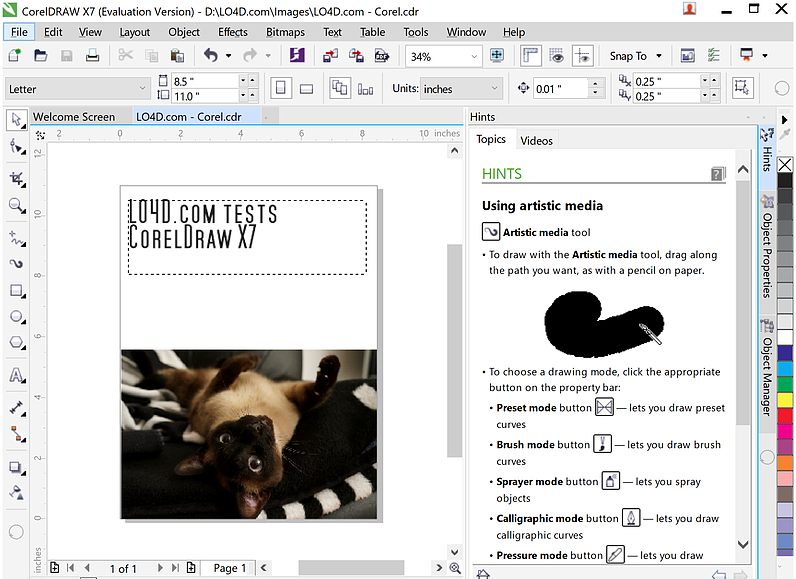Click the New document icon
This screenshot has width=796, height=579.
pos(15,55)
